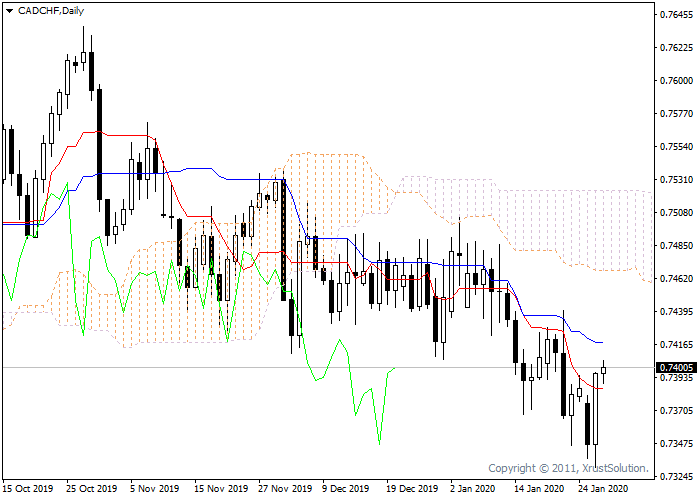Select the end of the red Tenkan-sen line
700x500 pixels.
pyautogui.click(x=602, y=388)
